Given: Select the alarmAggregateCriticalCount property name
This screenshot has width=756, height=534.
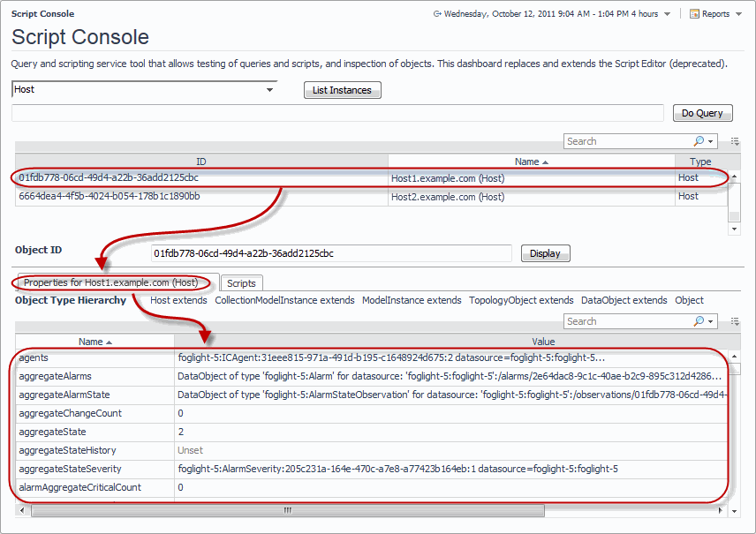Looking at the screenshot, I should (x=80, y=488).
